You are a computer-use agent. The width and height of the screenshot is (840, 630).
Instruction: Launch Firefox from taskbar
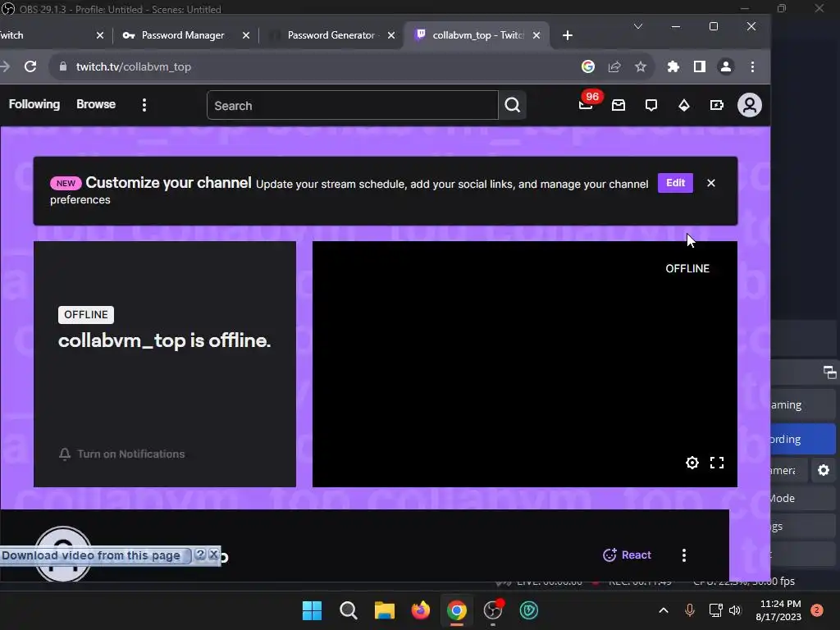421,610
